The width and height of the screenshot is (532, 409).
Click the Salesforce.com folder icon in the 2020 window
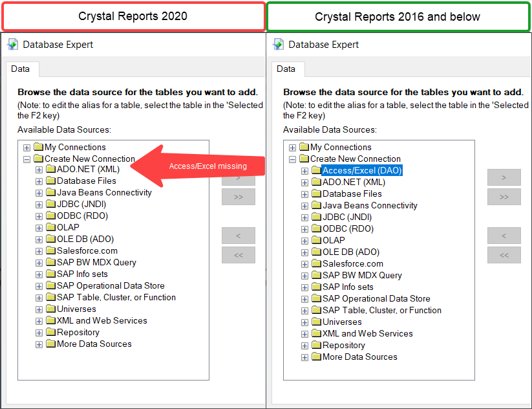coord(51,250)
